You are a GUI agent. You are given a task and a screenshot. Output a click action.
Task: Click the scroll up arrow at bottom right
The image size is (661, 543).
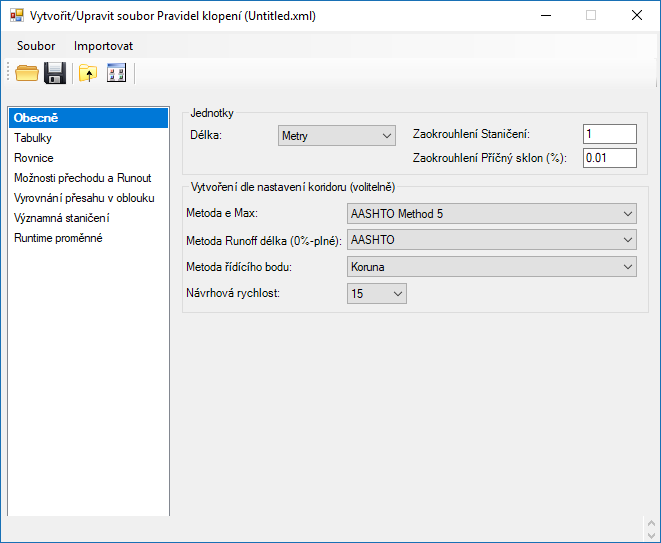(651, 524)
